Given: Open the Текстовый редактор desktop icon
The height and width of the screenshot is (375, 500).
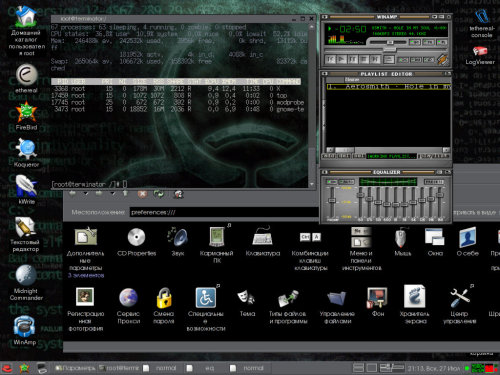Looking at the screenshot, I should pos(25,234).
